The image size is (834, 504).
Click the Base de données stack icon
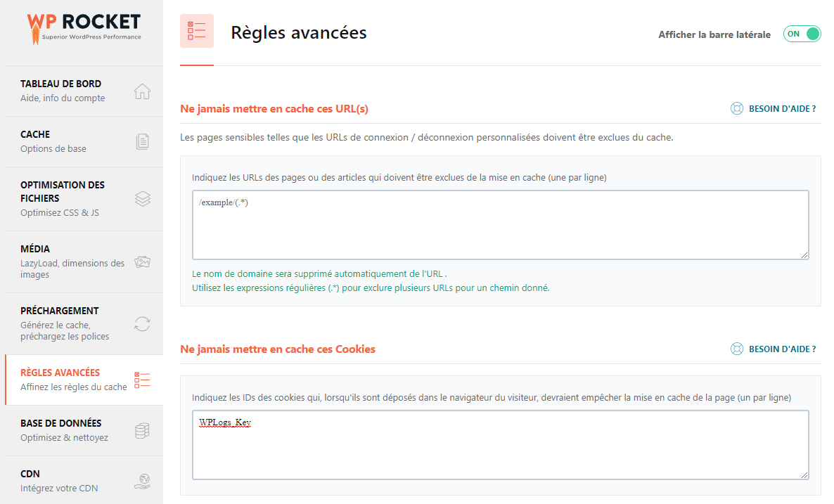click(x=142, y=431)
